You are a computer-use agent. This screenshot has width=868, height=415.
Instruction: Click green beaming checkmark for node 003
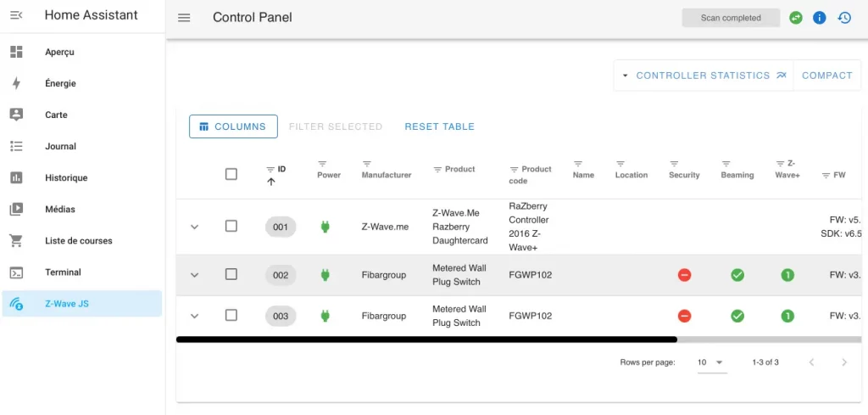pos(737,316)
